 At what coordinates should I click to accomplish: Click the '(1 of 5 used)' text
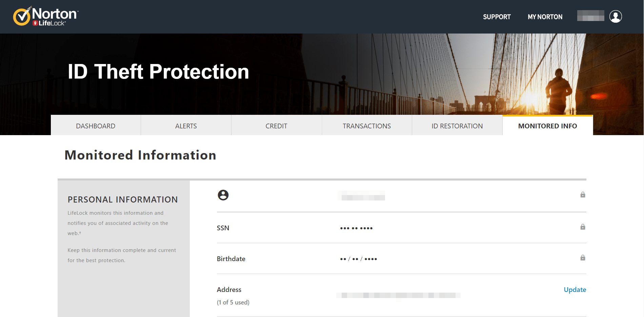click(x=233, y=302)
